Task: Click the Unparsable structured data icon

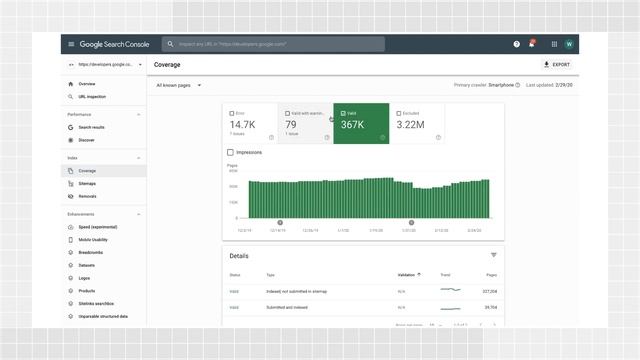Action: [x=71, y=316]
